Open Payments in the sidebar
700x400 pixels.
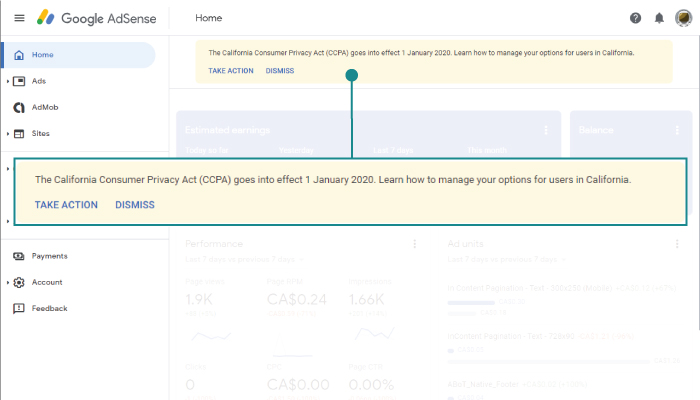[x=49, y=256]
